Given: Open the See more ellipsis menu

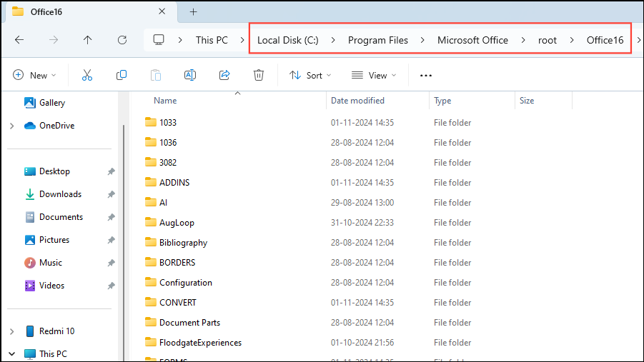Looking at the screenshot, I should [426, 76].
